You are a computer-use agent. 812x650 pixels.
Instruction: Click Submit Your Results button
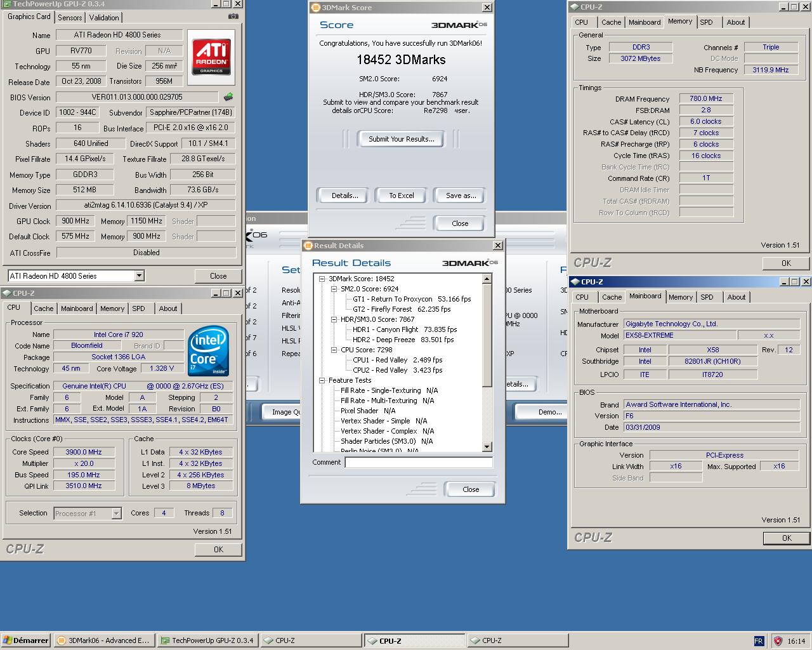tap(402, 139)
